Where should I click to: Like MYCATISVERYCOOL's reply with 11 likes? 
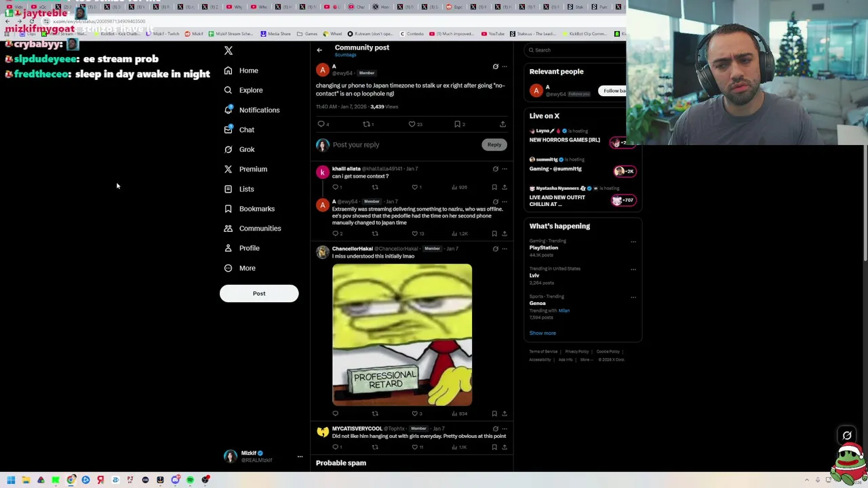coord(415,447)
